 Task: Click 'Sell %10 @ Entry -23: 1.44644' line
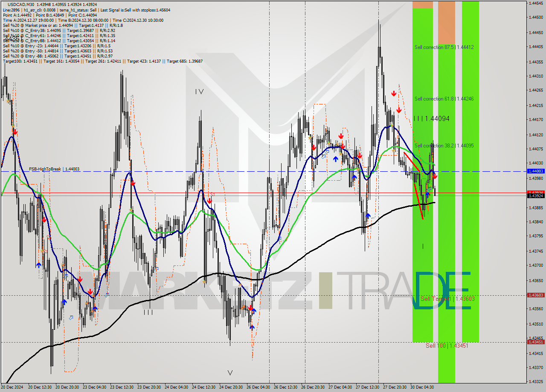tap(57, 46)
